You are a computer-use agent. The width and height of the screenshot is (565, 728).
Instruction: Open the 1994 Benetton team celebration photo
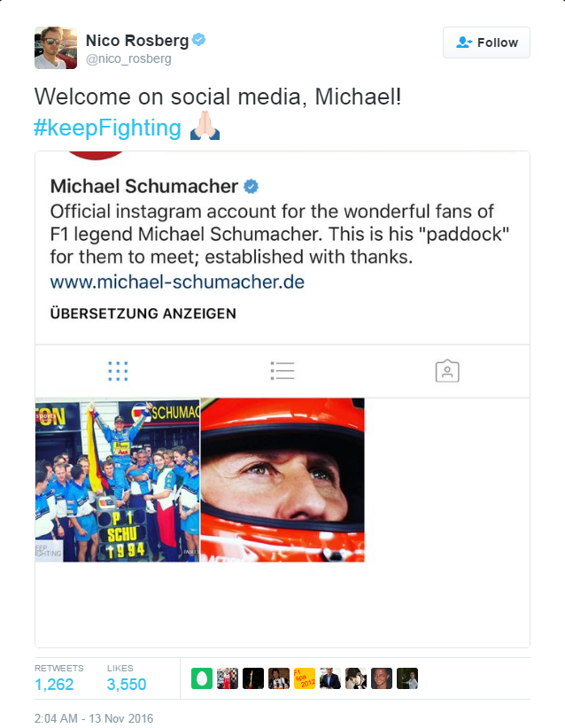pos(118,480)
